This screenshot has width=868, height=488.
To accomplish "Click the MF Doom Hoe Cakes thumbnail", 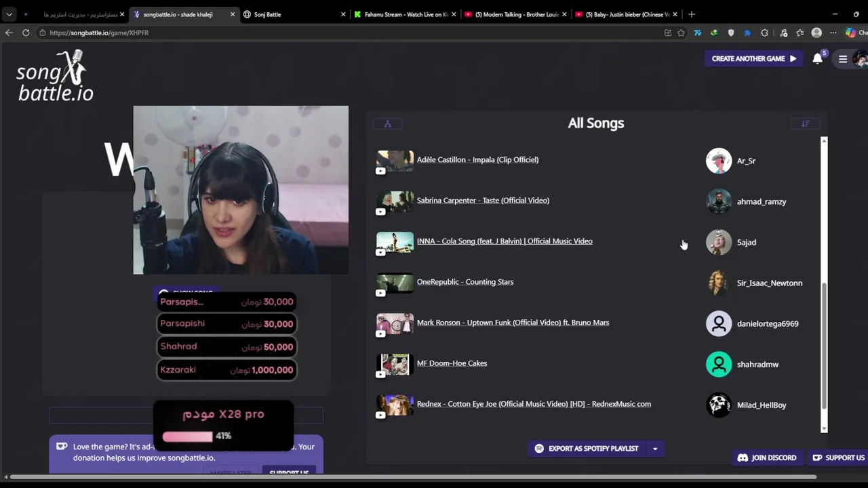I will [x=395, y=365].
